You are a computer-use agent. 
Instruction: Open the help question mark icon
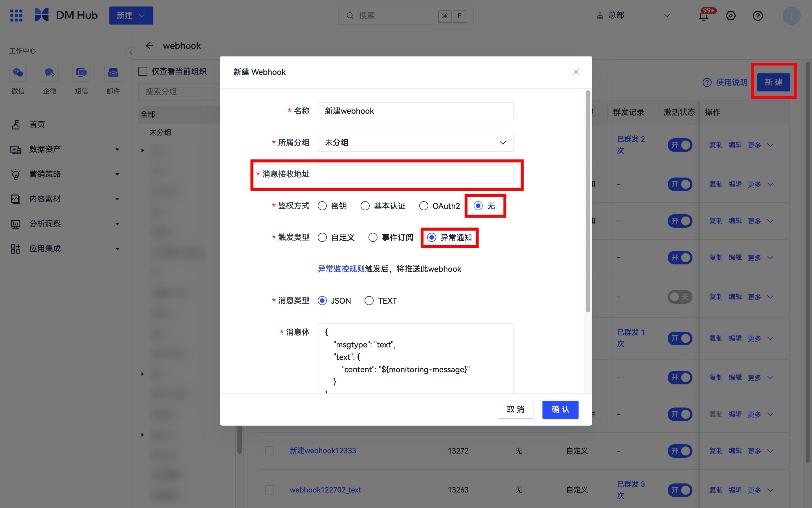tap(758, 16)
